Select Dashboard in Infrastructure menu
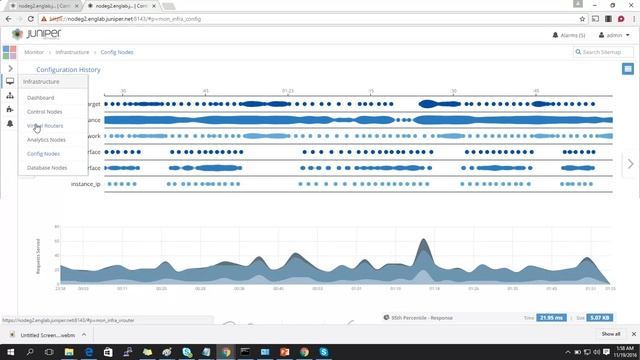Viewport: 640px width, 360px height. tap(40, 98)
